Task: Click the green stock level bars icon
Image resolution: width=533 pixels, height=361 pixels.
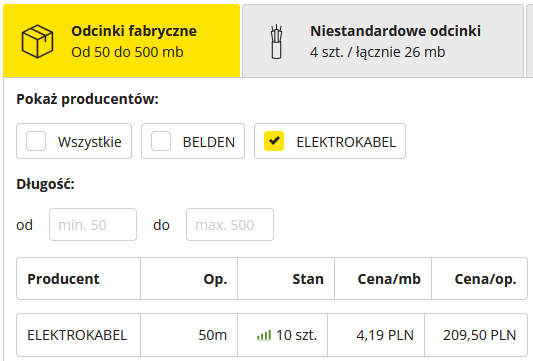Action: point(264,336)
